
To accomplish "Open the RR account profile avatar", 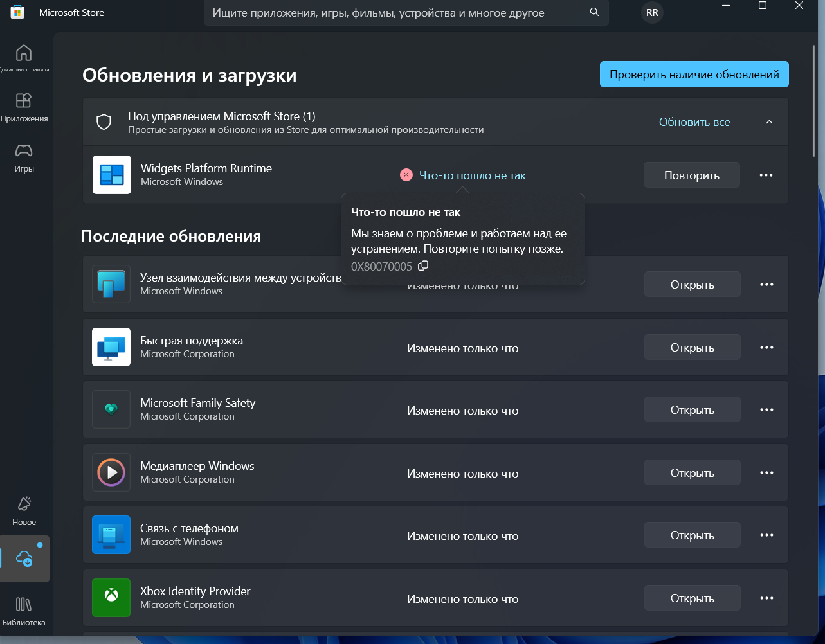I will coord(652,13).
